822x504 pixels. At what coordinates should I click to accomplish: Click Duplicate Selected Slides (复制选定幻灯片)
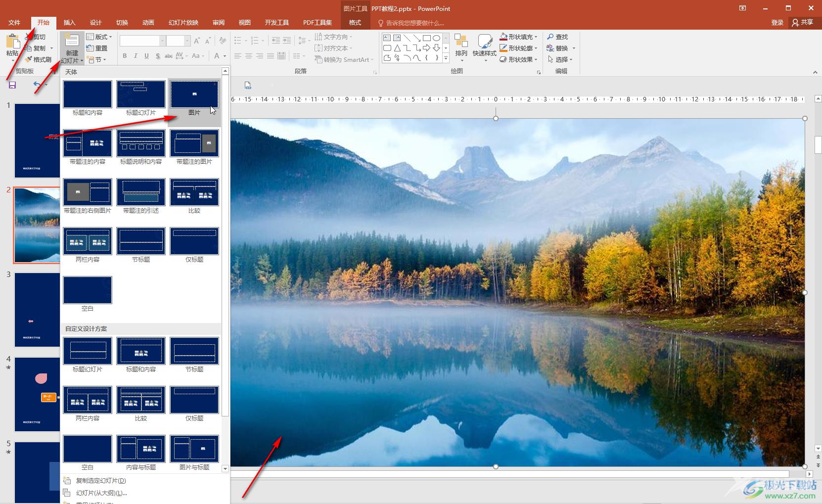101,480
